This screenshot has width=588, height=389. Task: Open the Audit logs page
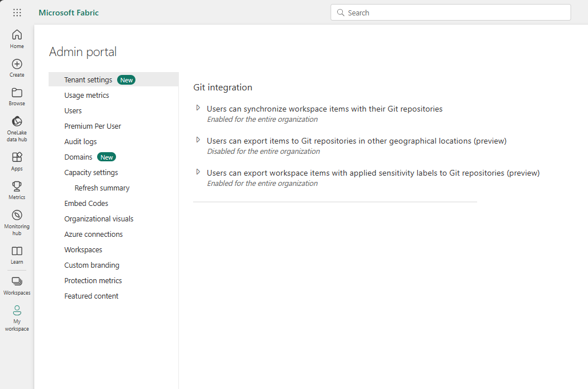pos(80,141)
